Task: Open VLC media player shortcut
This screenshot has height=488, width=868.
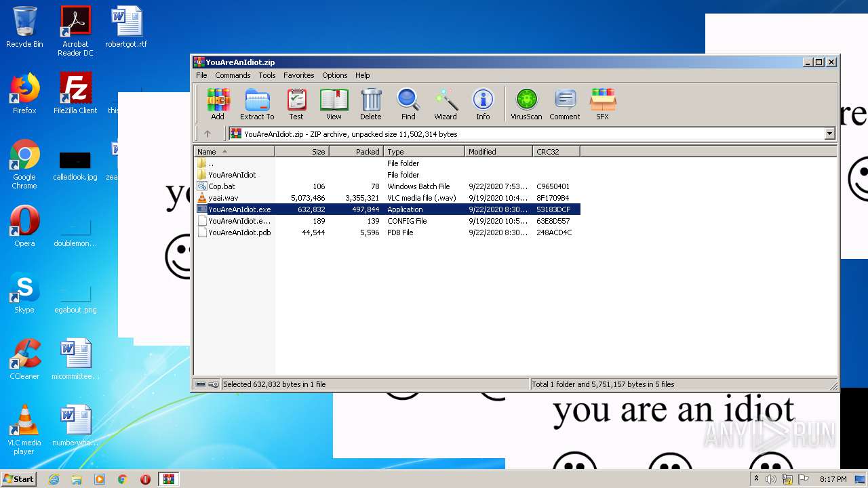Action: point(24,430)
